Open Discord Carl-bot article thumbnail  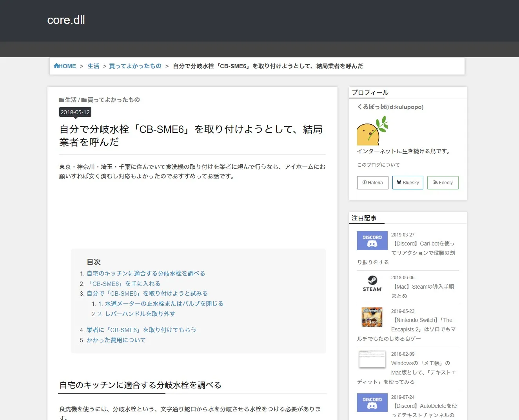pos(372,241)
